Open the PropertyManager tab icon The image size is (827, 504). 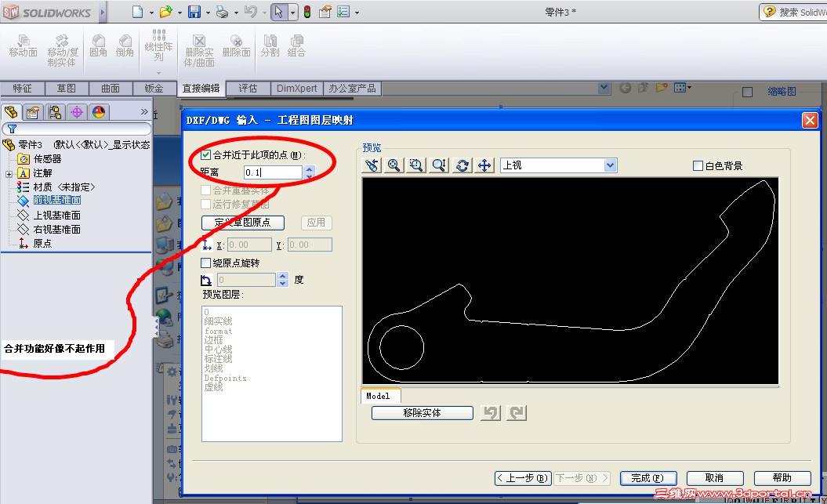point(33,112)
